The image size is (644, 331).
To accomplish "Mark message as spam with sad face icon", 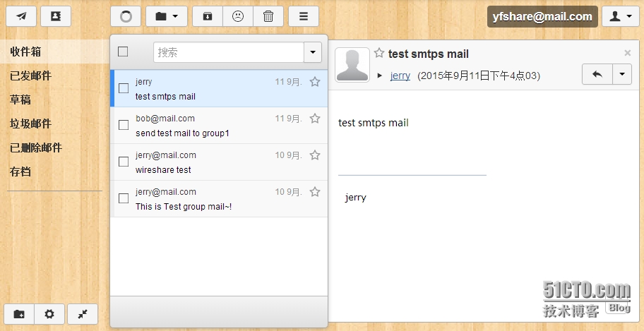I will click(238, 16).
